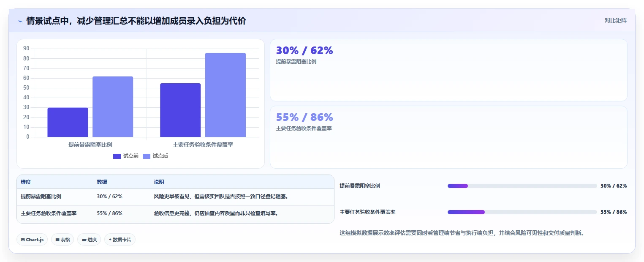644x262 pixels.
Task: Click the 数据 table column header
Action: (x=102, y=182)
